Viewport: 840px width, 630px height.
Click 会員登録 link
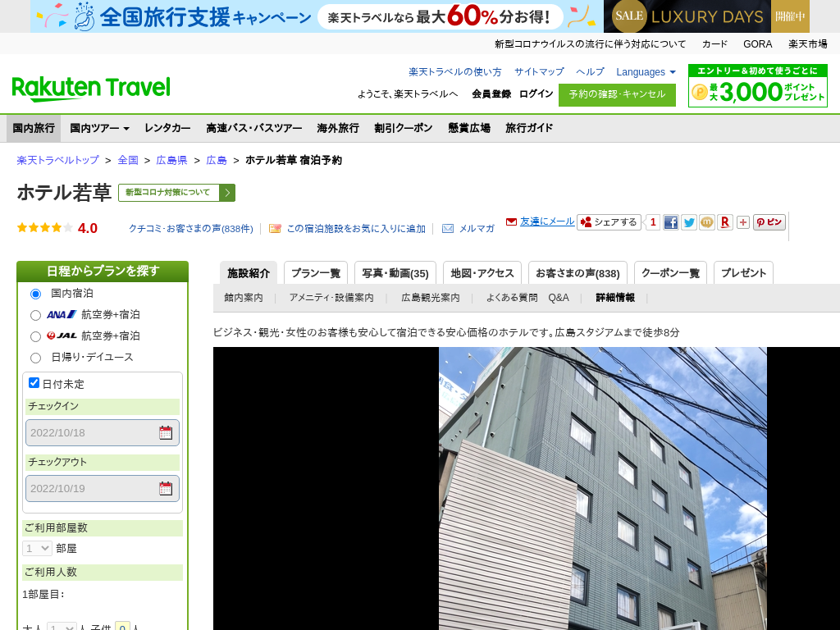(491, 94)
